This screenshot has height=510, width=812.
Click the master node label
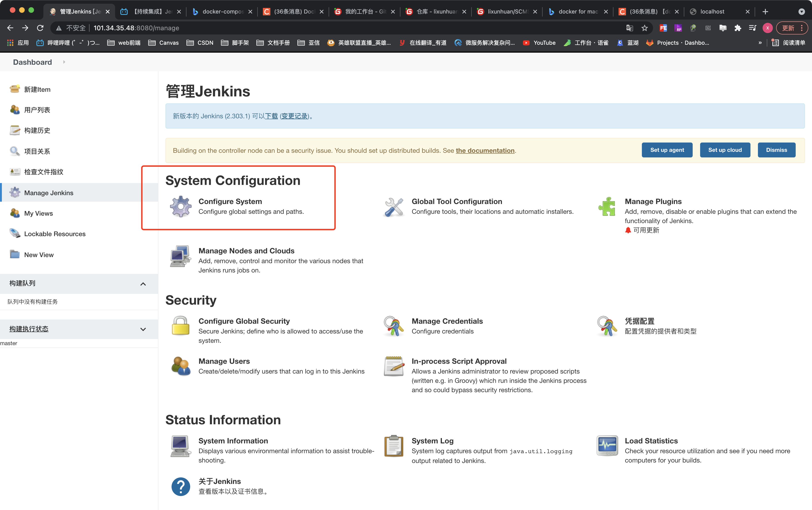(9, 343)
